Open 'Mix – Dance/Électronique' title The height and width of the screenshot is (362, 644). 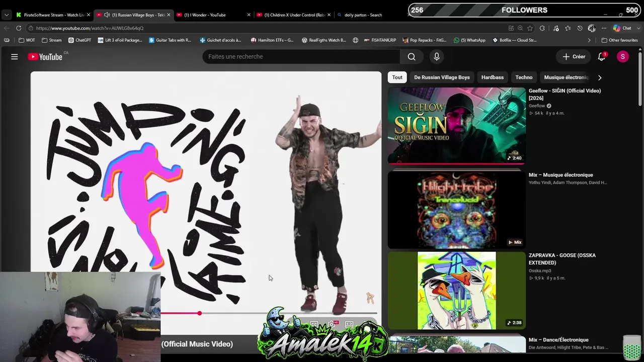558,340
